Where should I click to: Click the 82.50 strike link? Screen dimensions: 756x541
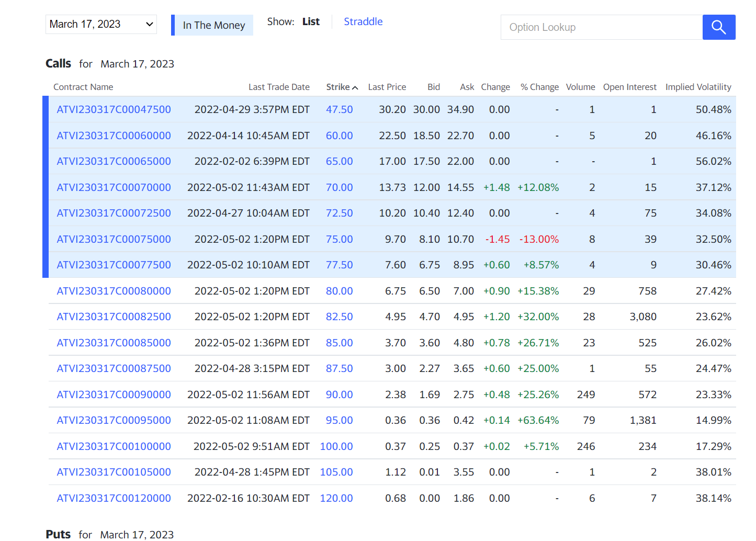click(x=339, y=317)
